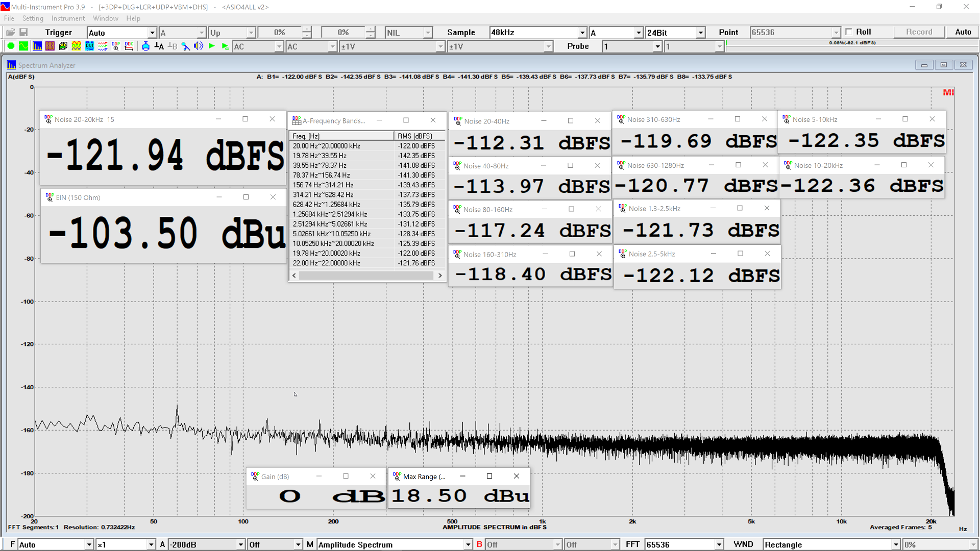
Task: Click the Auto button in top toolbar
Action: click(963, 32)
